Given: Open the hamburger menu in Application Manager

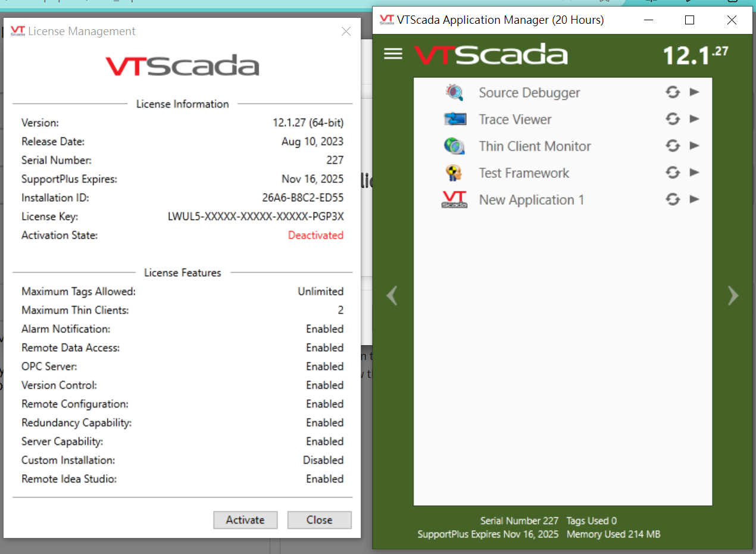Looking at the screenshot, I should 393,54.
